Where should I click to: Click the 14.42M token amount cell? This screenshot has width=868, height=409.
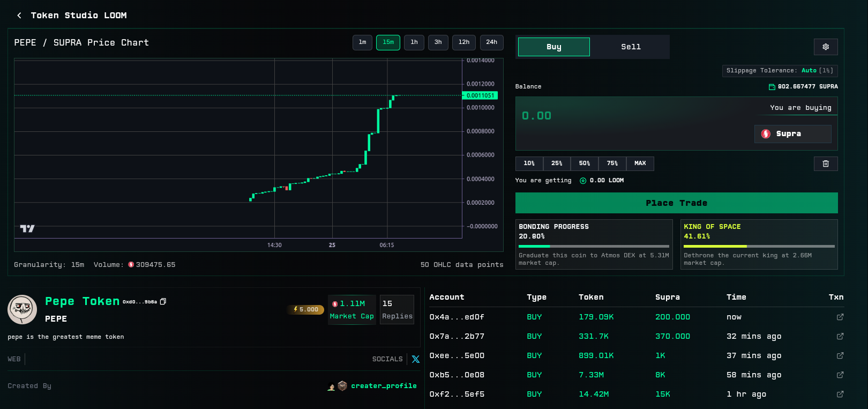point(594,394)
